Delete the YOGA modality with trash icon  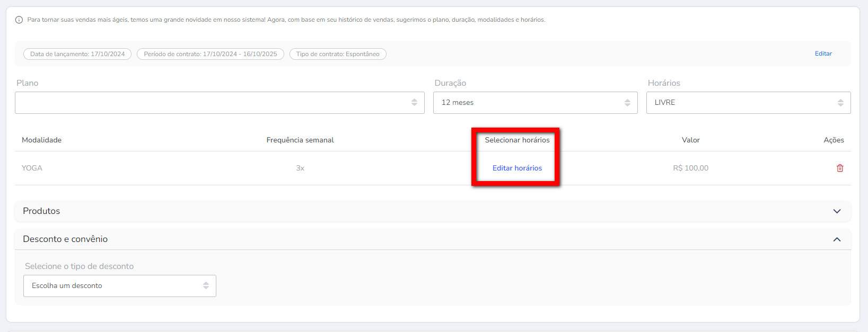point(840,168)
